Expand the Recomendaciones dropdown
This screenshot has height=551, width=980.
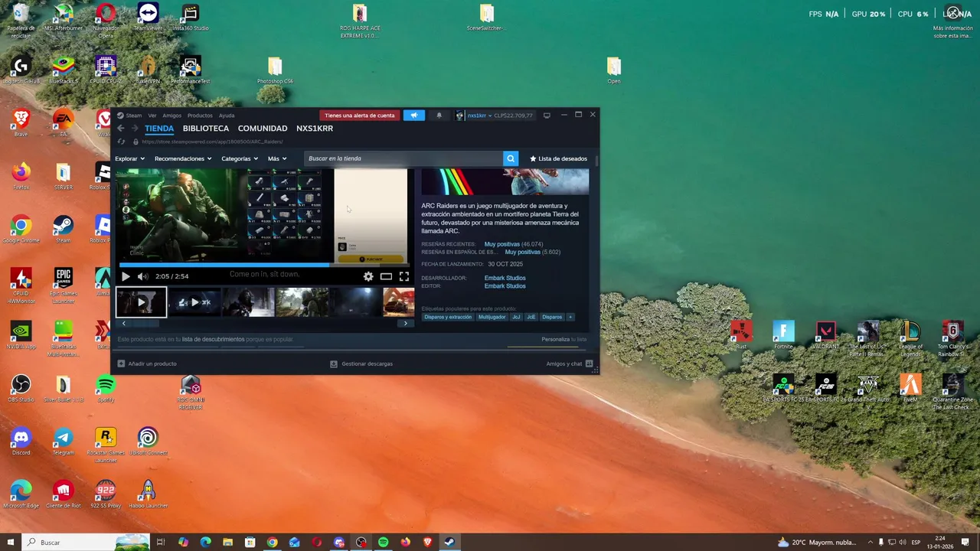183,158
